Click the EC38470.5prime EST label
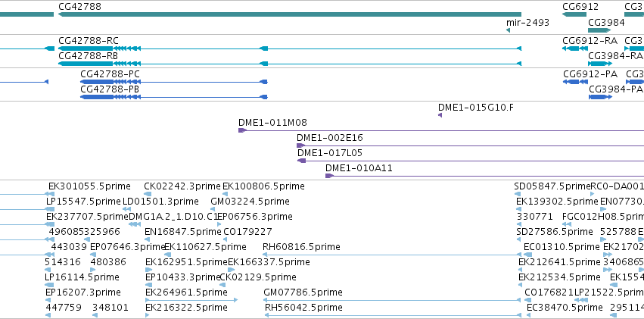The height and width of the screenshot is (319, 644). click(x=565, y=308)
